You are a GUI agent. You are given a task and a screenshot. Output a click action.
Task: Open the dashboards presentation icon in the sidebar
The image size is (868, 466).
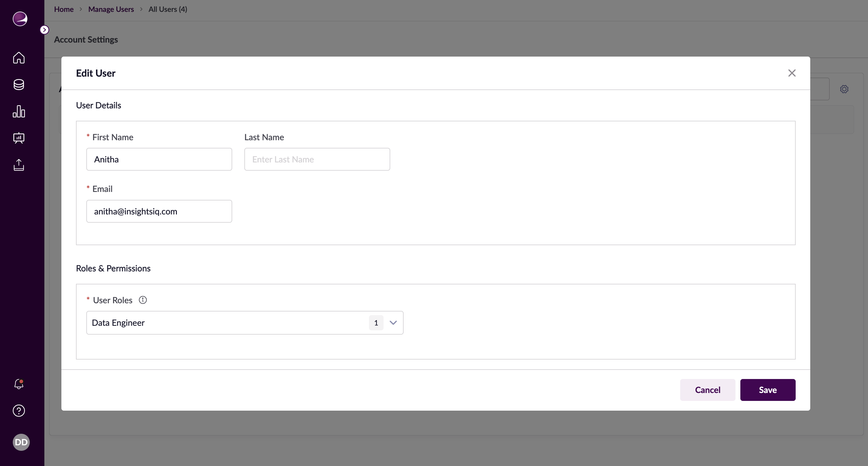19,138
